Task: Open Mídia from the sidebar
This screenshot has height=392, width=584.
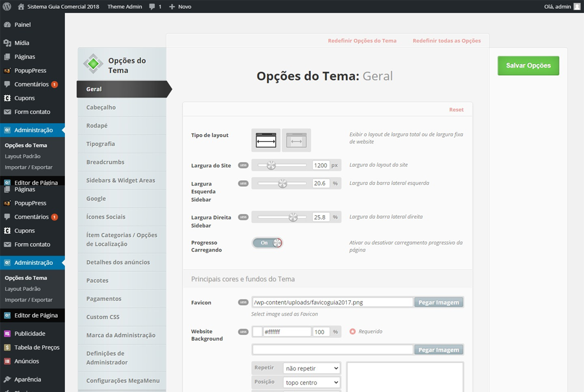Action: [x=22, y=43]
